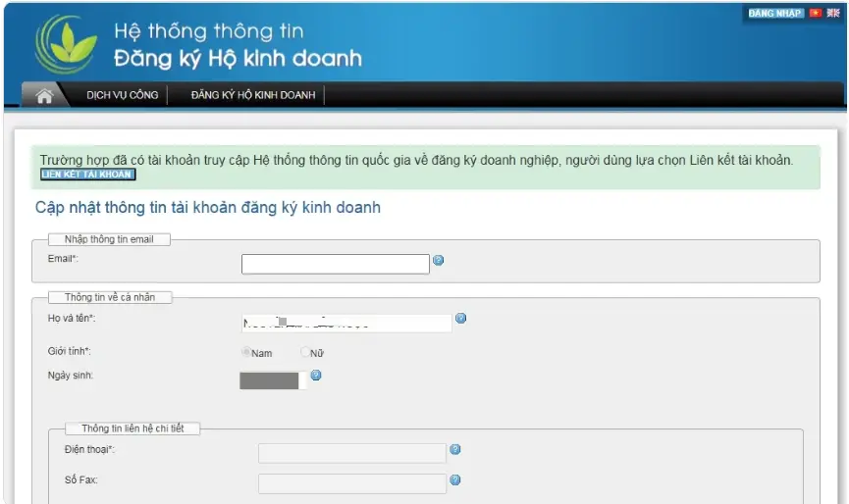Select the Nam gender radio button
Viewport: 849px width, 504px height.
tap(245, 352)
